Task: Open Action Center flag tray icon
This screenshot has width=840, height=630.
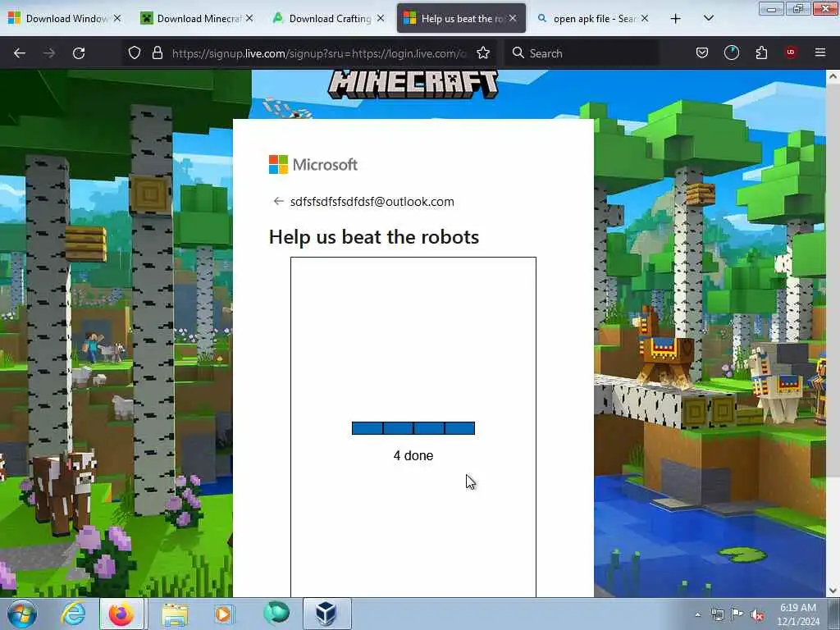Action: [x=737, y=615]
